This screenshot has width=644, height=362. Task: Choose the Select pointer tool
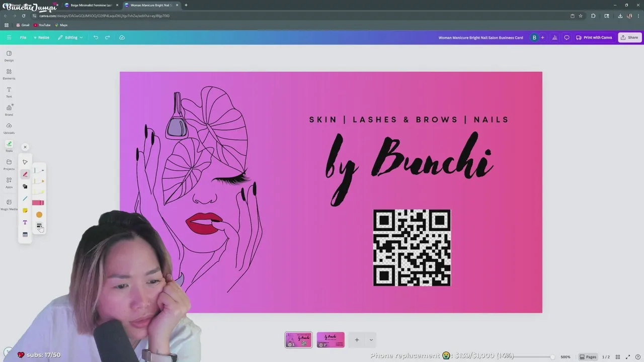[x=25, y=162]
